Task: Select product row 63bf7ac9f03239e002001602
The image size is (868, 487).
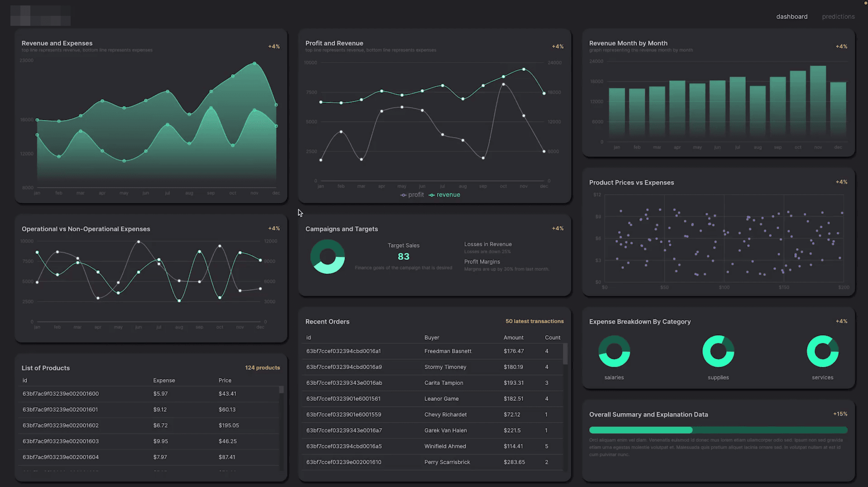Action: point(149,425)
